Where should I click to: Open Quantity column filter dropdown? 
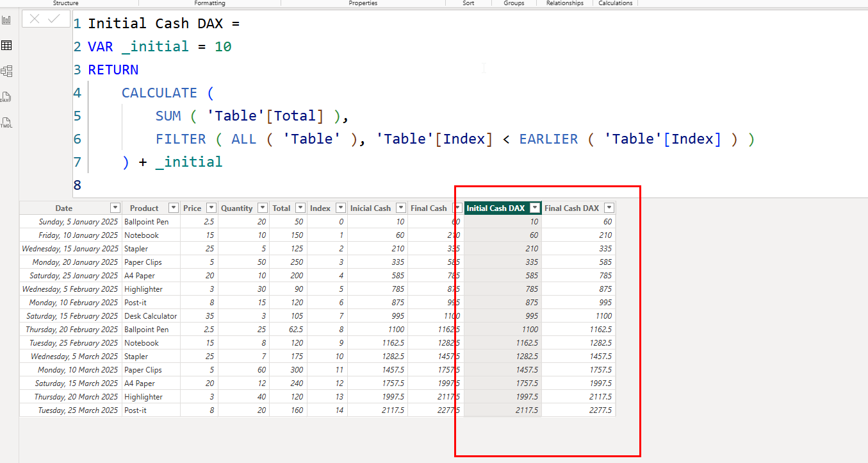tap(263, 208)
